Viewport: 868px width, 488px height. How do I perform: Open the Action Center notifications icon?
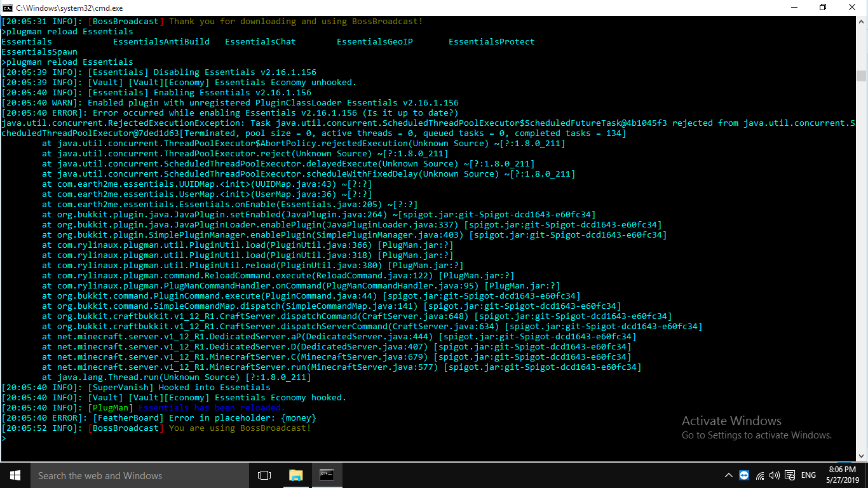click(790, 475)
